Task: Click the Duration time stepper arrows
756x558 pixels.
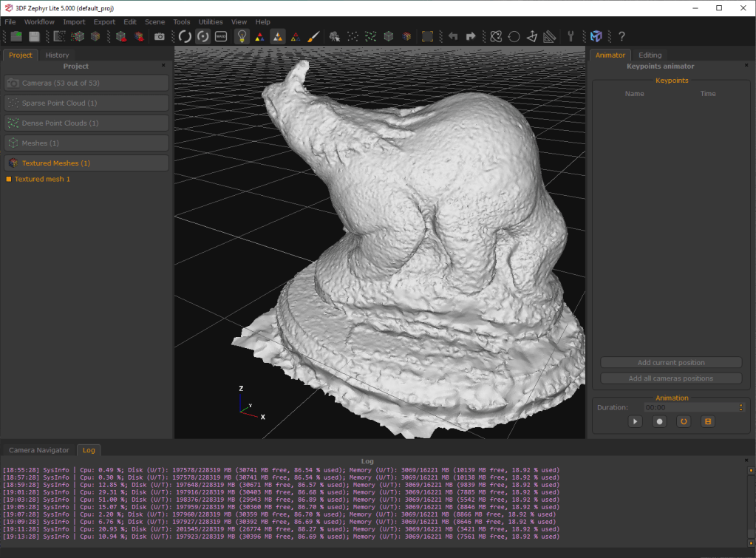Action: (740, 407)
